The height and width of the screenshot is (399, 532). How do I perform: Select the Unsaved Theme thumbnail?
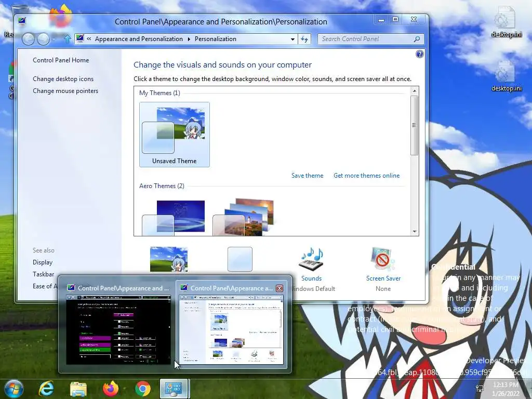pyautogui.click(x=175, y=135)
